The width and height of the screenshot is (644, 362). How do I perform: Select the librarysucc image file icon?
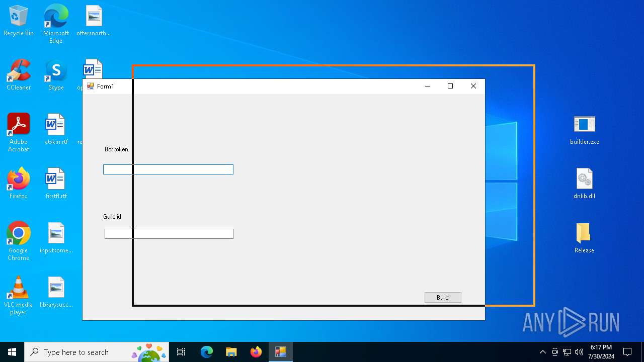coord(56,293)
